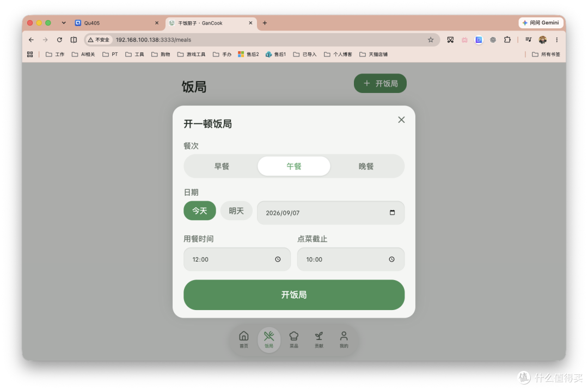Toggle the browser side panel icon
The width and height of the screenshot is (588, 390).
(73, 40)
